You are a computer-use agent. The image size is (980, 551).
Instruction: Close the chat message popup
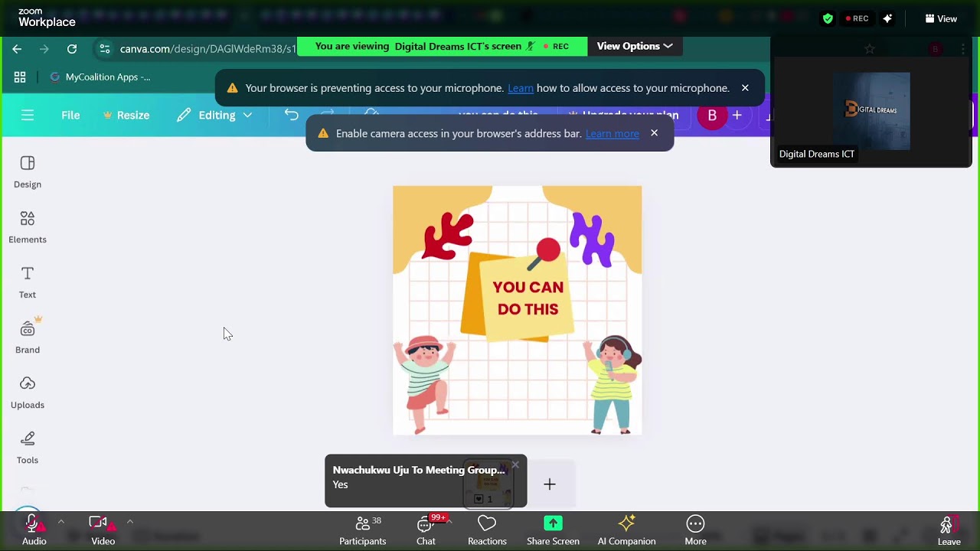515,465
